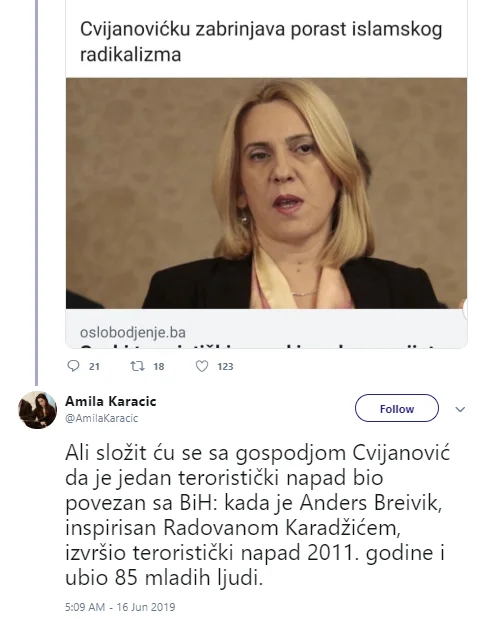Viewport: 490px width, 619px height.
Task: Open the Amila Karacic display name
Action: point(111,401)
